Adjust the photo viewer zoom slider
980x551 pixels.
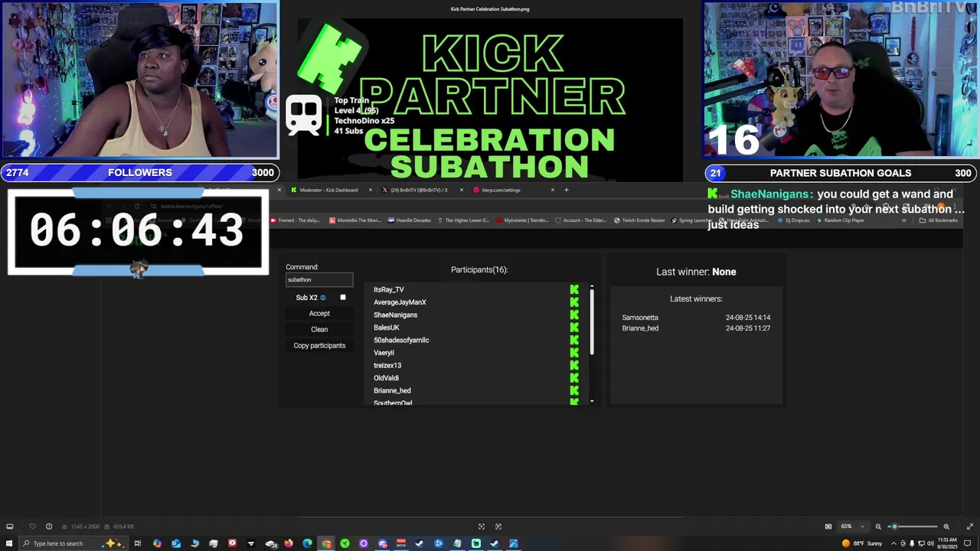[x=913, y=527]
